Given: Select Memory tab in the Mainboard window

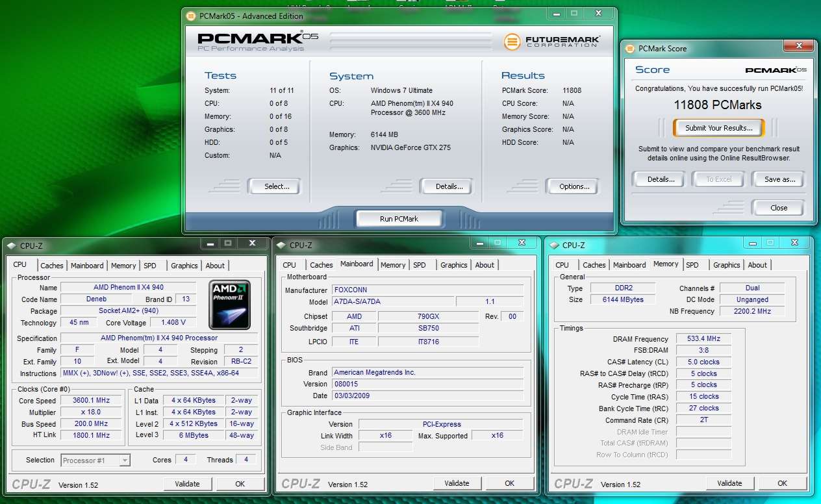Looking at the screenshot, I should pos(393,265).
